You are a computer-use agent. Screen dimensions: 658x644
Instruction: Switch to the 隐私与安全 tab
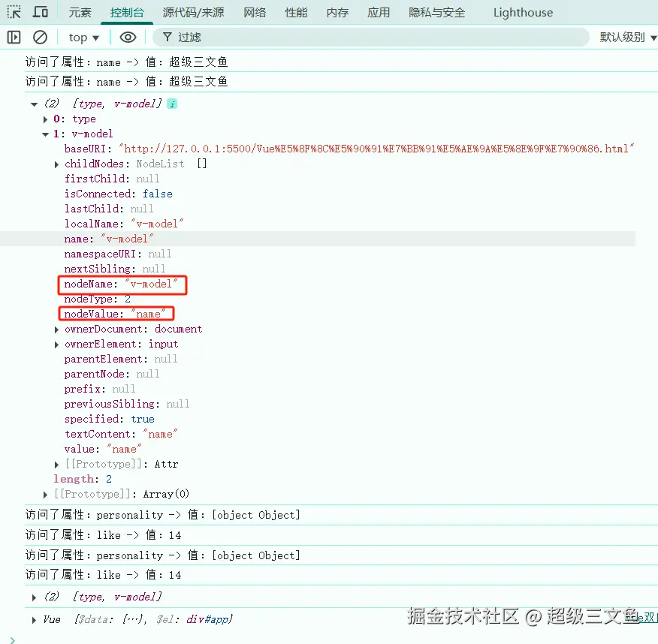coord(437,13)
